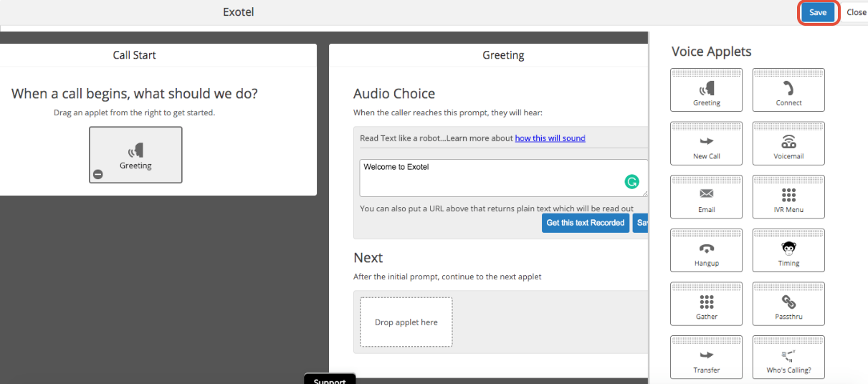Click the Close button at top

856,12
